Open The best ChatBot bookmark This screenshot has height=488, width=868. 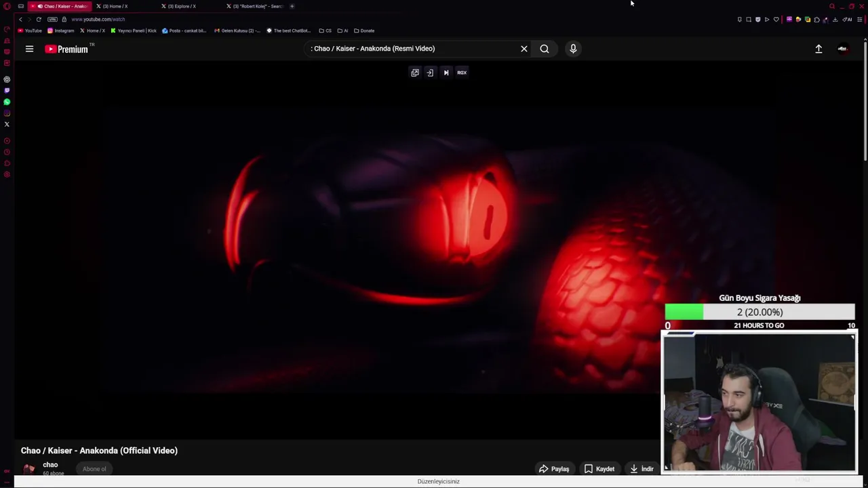(289, 30)
